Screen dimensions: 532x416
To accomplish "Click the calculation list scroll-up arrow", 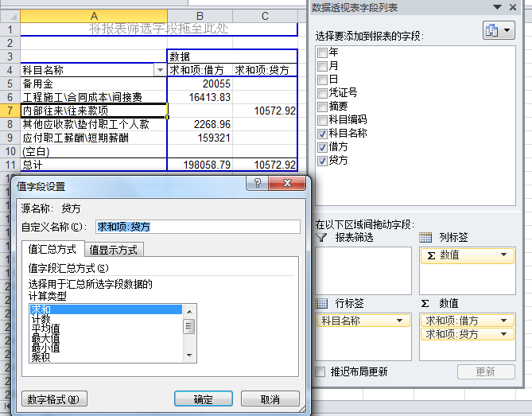I will (x=189, y=309).
